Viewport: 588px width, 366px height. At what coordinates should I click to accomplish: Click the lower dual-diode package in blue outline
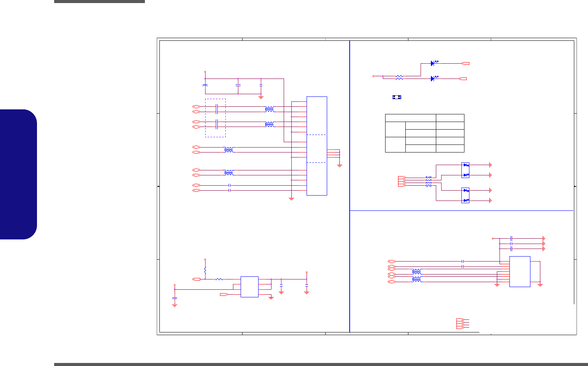click(465, 195)
